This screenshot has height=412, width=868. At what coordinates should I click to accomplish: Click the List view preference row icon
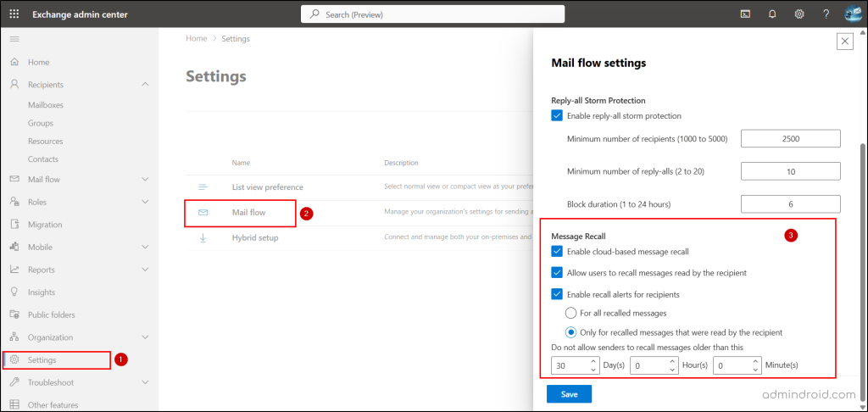click(x=203, y=187)
